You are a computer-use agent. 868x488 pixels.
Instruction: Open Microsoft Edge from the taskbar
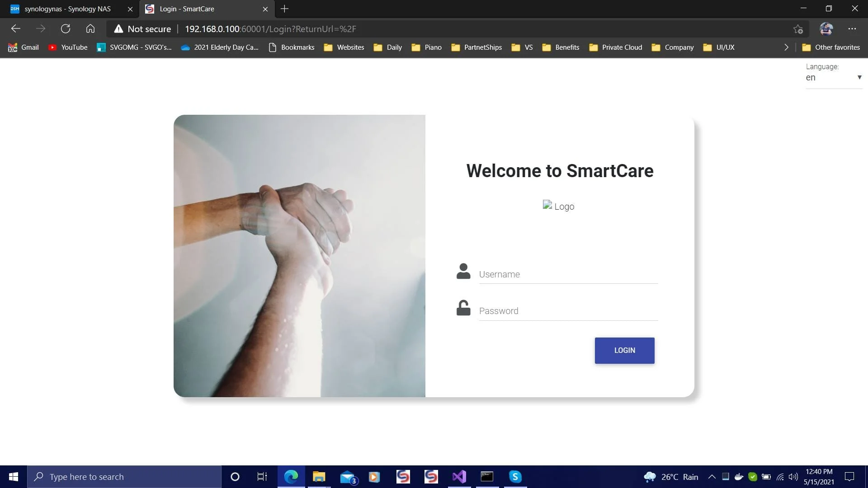tap(291, 477)
